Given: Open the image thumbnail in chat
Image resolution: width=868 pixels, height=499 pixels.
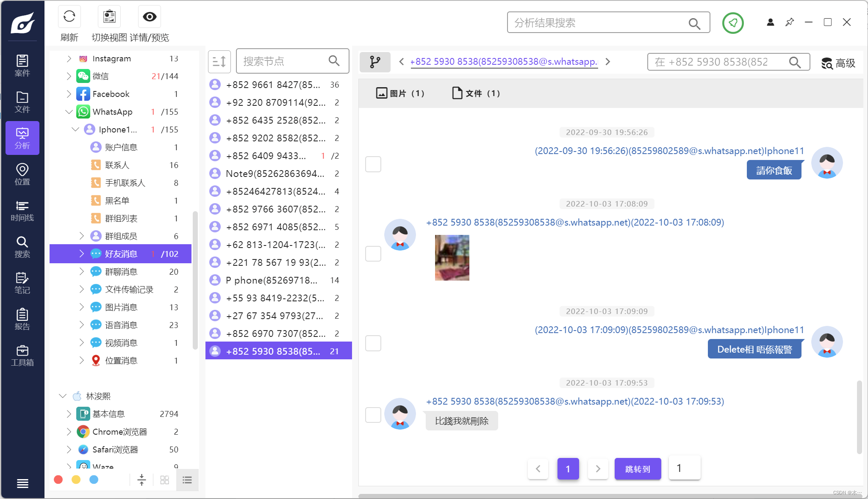Looking at the screenshot, I should coord(452,258).
